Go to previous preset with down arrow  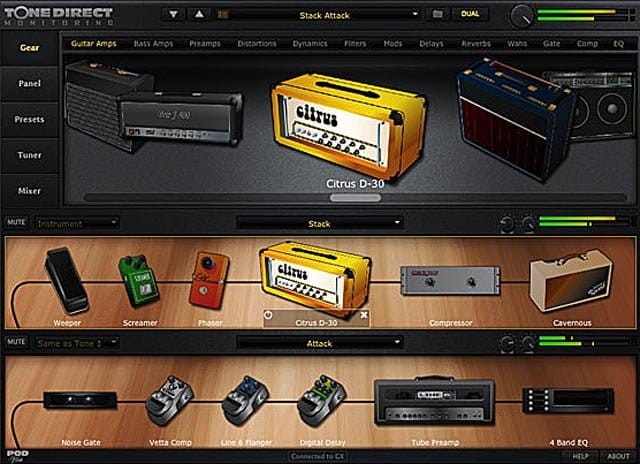(173, 15)
